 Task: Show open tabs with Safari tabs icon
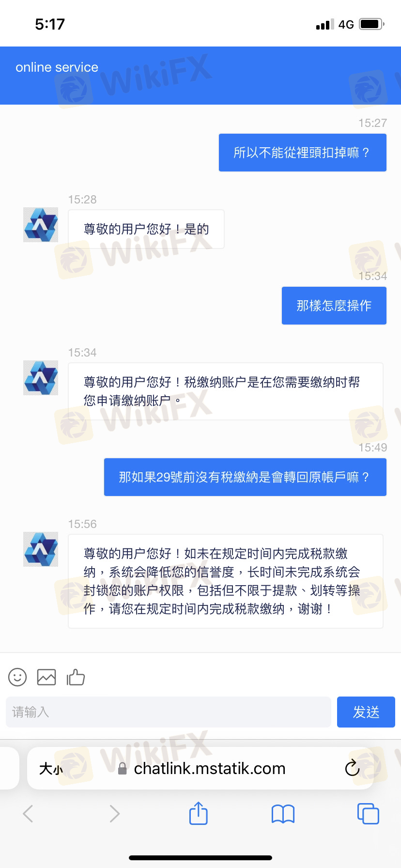[x=368, y=813]
